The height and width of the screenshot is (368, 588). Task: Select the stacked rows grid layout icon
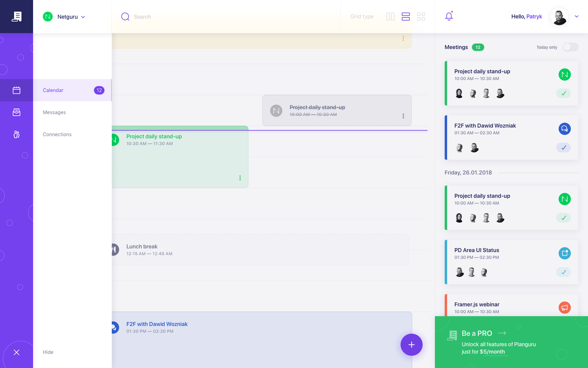pyautogui.click(x=405, y=17)
